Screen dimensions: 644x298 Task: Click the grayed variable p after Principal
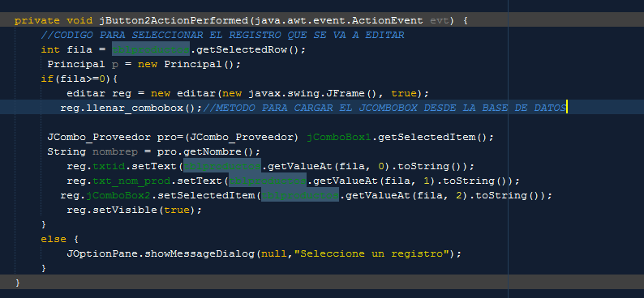click(115, 65)
